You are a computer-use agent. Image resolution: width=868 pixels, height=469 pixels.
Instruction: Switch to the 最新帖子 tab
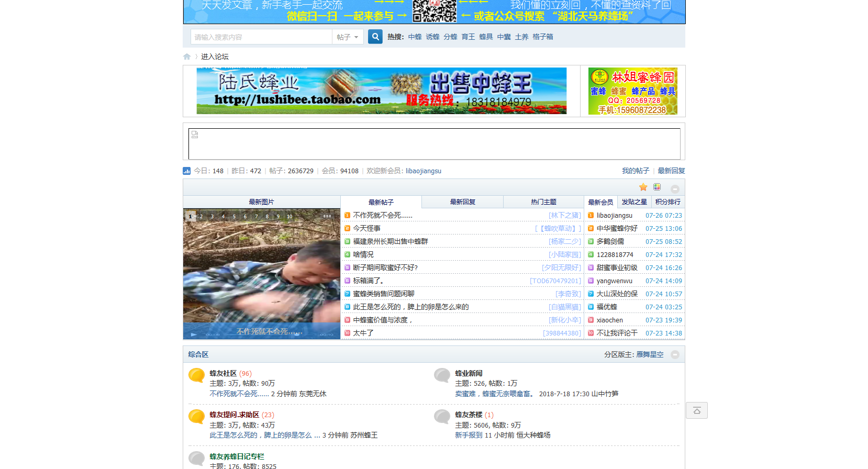pos(381,202)
